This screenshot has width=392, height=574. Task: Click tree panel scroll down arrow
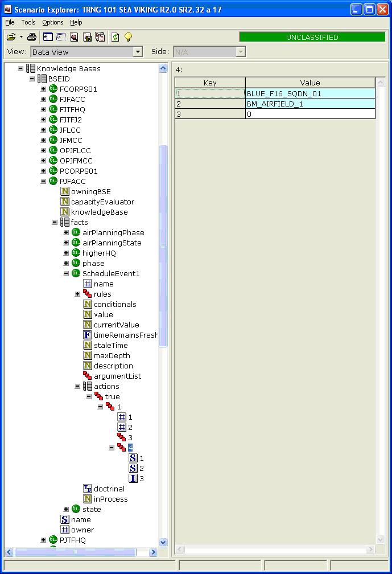pos(163,543)
